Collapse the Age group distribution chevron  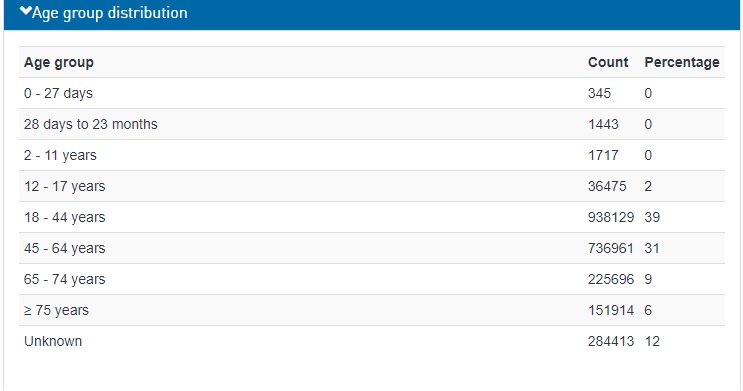tap(26, 11)
